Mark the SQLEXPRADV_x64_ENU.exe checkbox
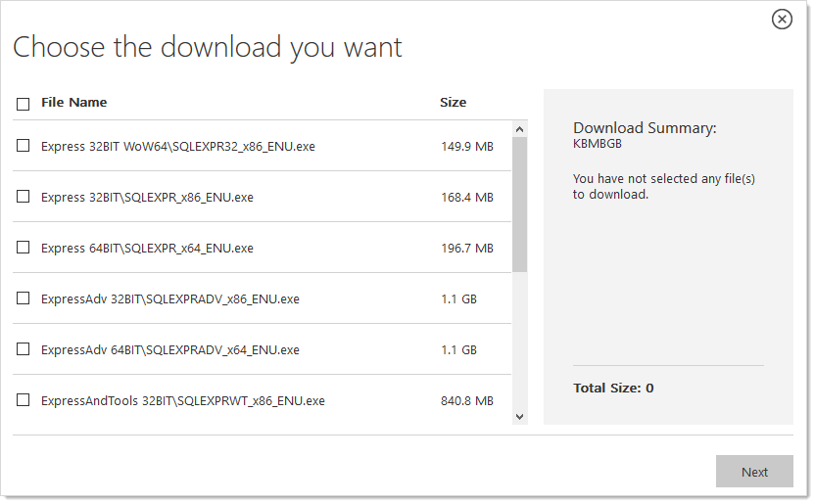The image size is (815, 504). pos(24,349)
